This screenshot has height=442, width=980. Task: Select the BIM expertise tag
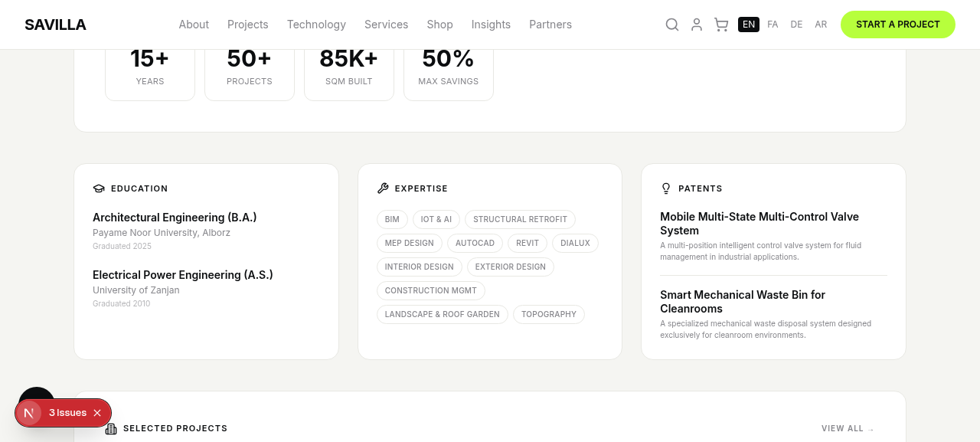click(x=392, y=220)
